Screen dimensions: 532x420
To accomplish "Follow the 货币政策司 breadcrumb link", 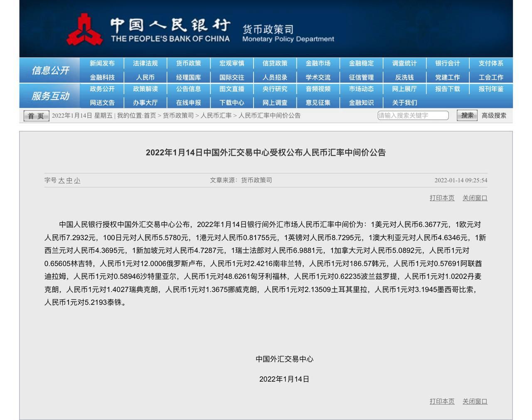I will 178,115.
